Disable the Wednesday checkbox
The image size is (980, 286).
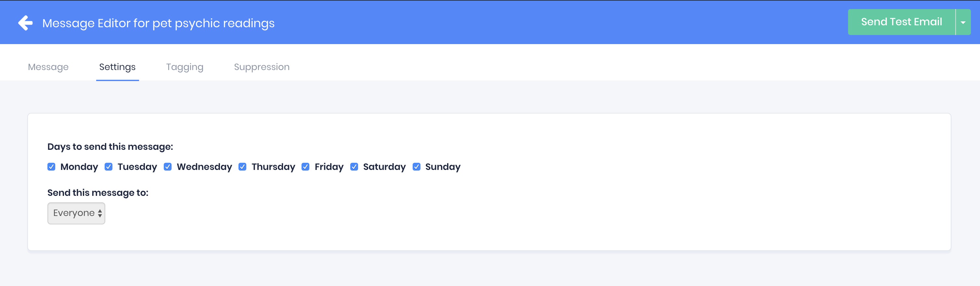click(x=168, y=167)
